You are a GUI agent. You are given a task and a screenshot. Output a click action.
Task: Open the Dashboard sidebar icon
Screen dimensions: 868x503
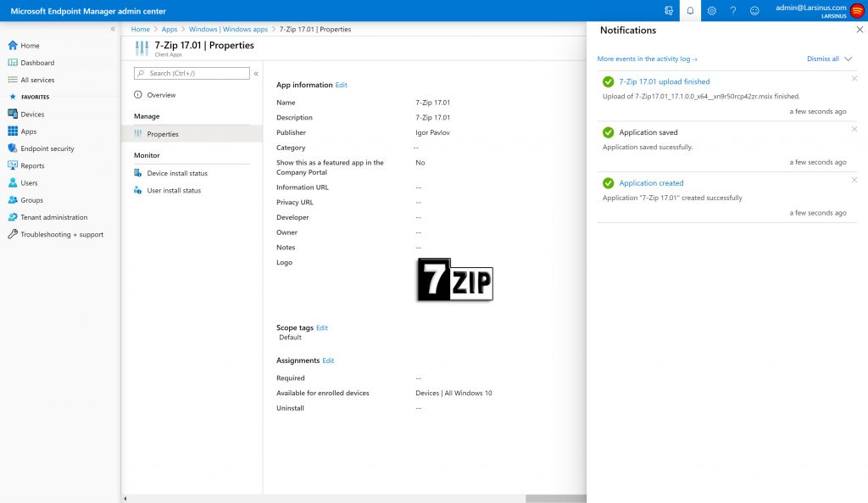(x=13, y=63)
